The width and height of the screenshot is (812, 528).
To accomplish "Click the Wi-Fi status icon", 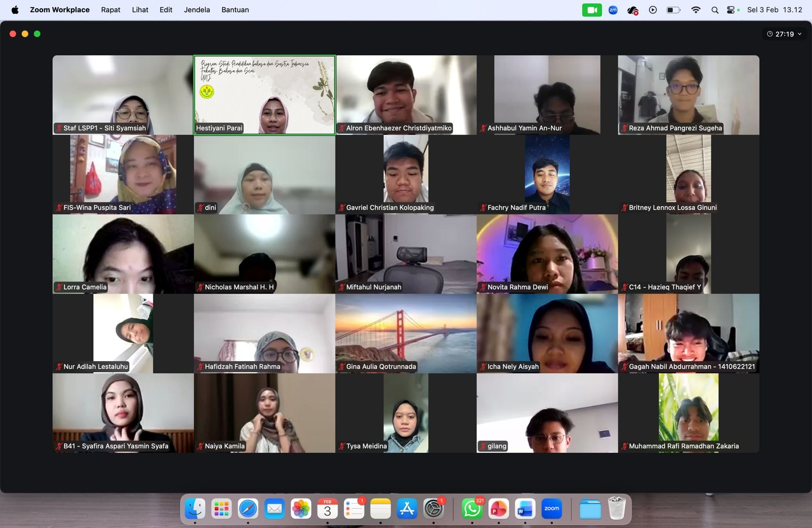I will click(696, 10).
